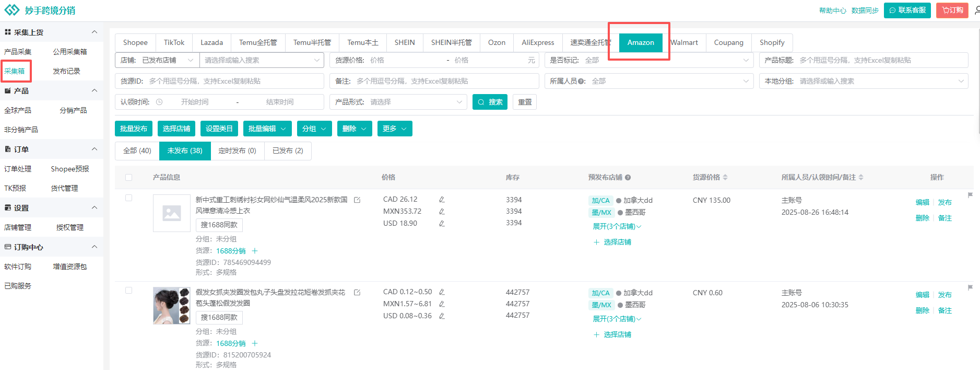Sort by 货源价格 column arrows

(725, 178)
